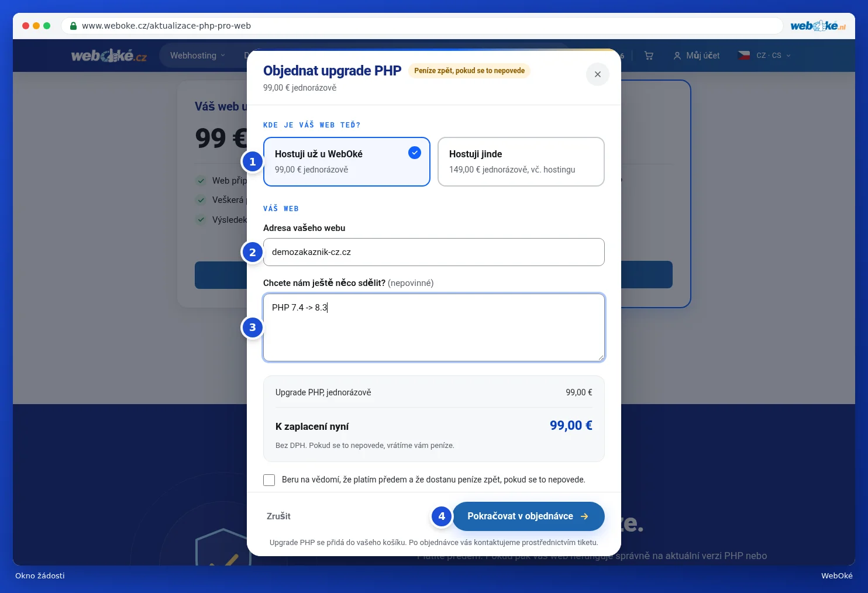Click the Zrušit button
The height and width of the screenshot is (593, 868).
pyautogui.click(x=278, y=516)
